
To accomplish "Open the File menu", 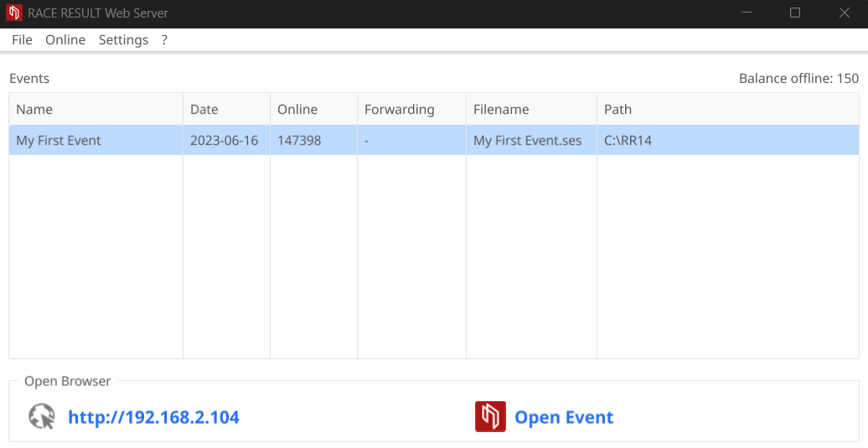I will coord(22,40).
